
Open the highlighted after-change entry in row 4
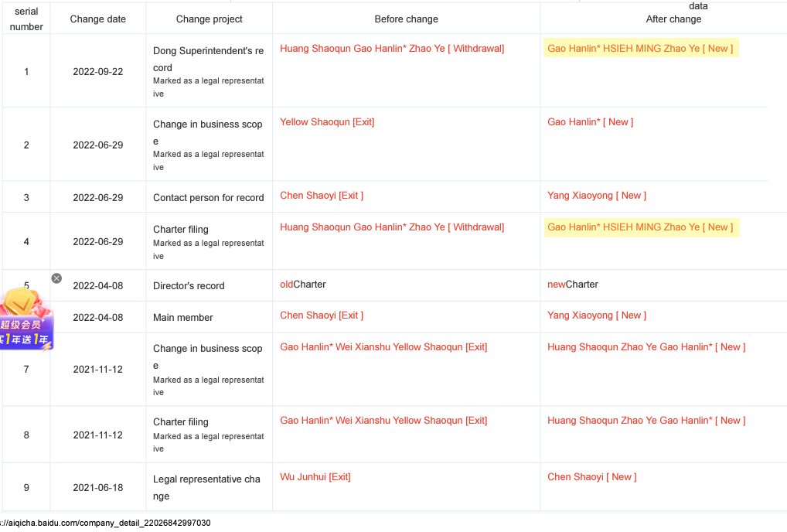(641, 227)
